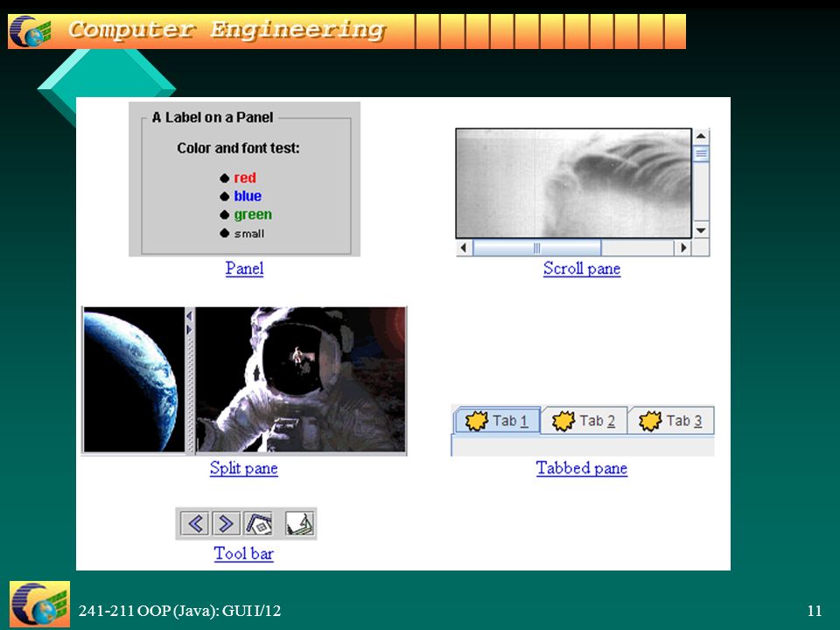Click the home/up toolbar icon

259,523
